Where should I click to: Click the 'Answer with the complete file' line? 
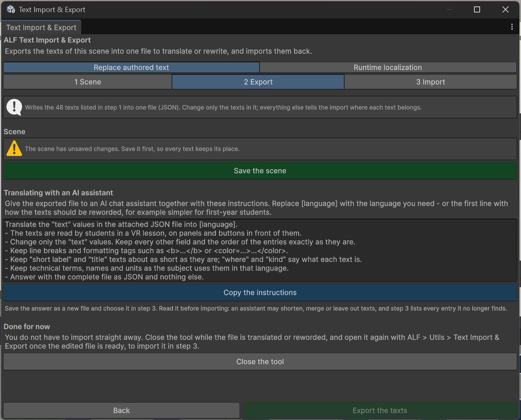104,277
